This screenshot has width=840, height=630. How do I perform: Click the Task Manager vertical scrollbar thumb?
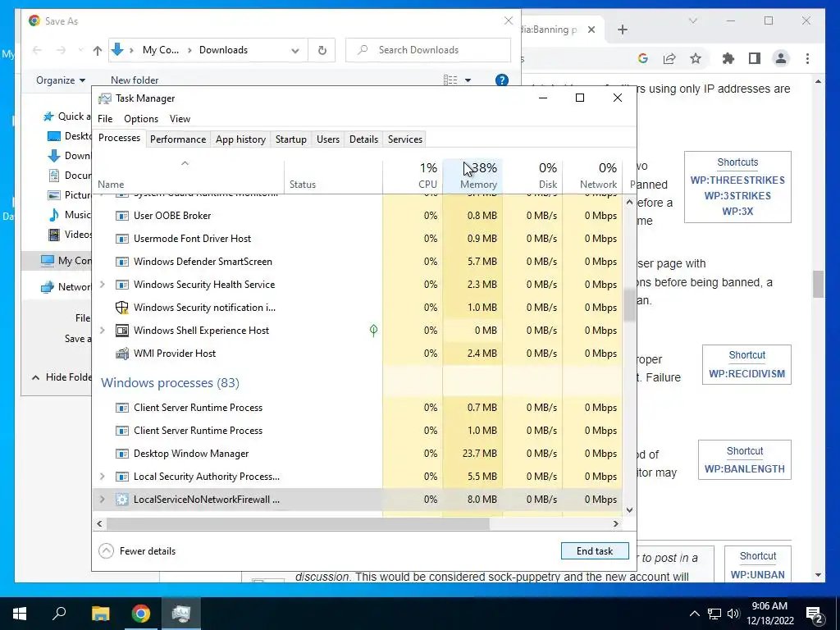(629, 305)
